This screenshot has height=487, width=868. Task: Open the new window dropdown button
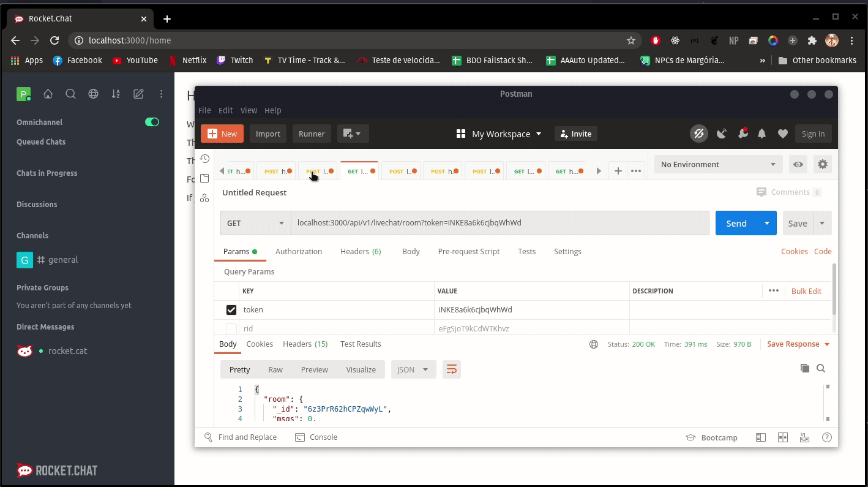point(352,134)
